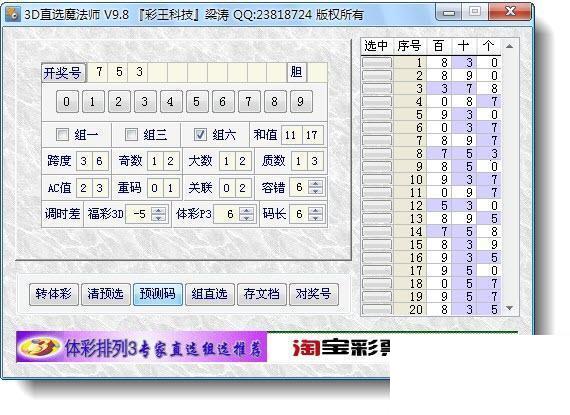
Task: Click first 开奖号 digit cell showing 7
Action: (x=99, y=72)
